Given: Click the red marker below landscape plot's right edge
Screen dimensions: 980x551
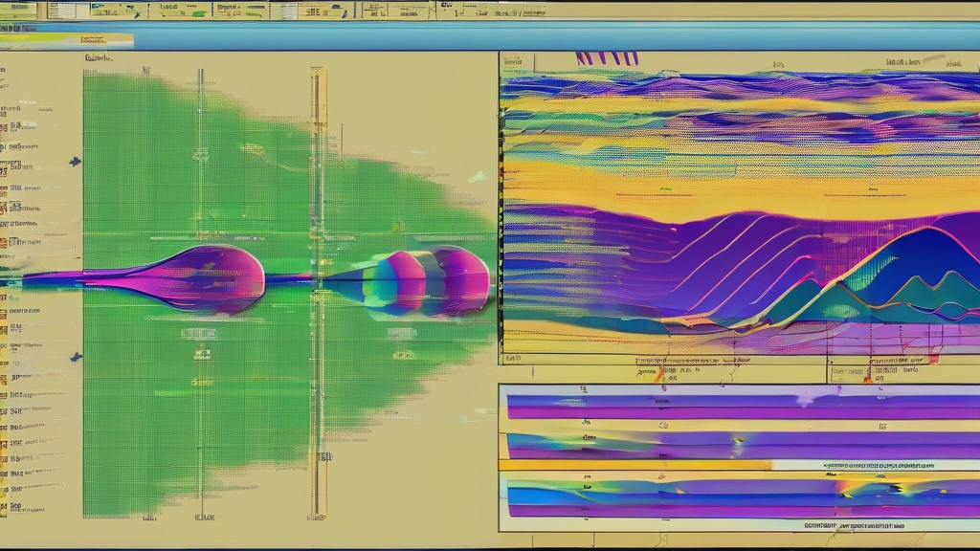Looking at the screenshot, I should 933,358.
